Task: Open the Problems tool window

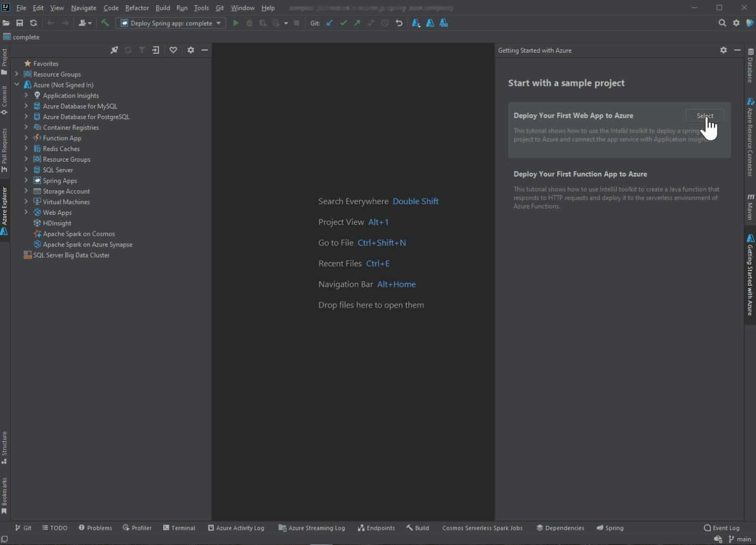Action: [95, 528]
